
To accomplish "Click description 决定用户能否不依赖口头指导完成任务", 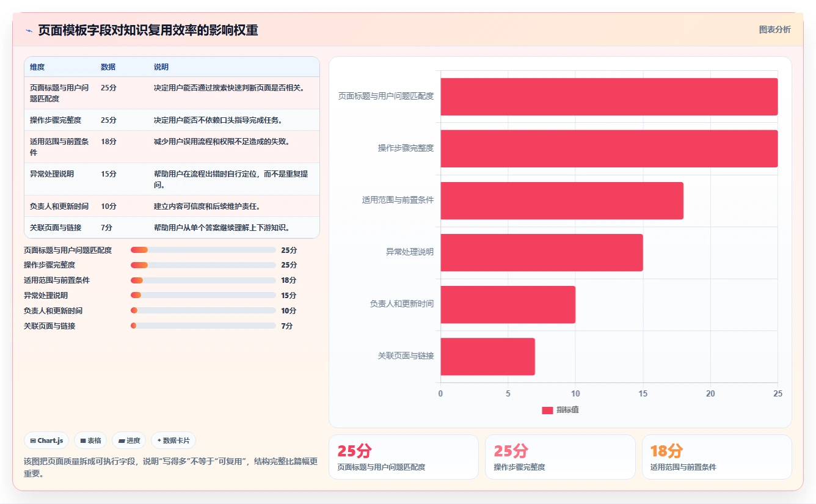I will [x=218, y=120].
